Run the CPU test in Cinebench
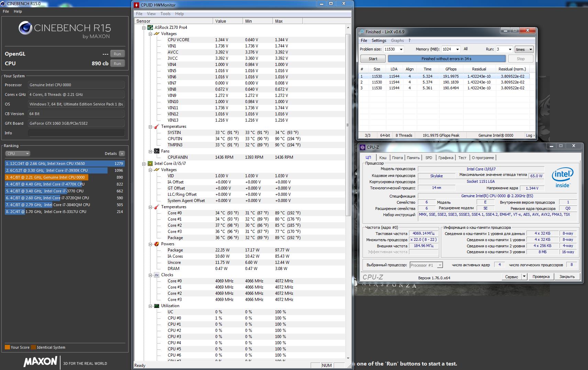Image resolution: width=588 pixels, height=370 pixels. (118, 64)
